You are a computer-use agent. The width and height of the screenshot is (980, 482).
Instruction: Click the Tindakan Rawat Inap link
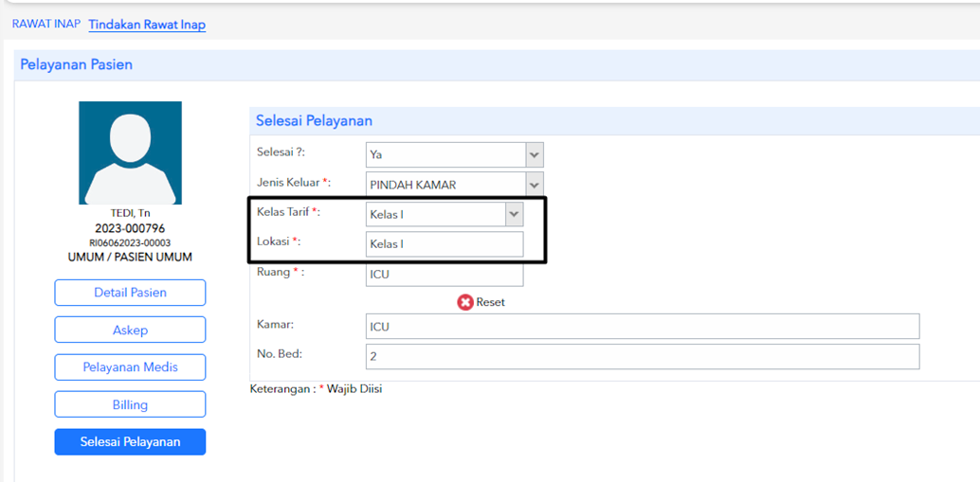[x=147, y=25]
